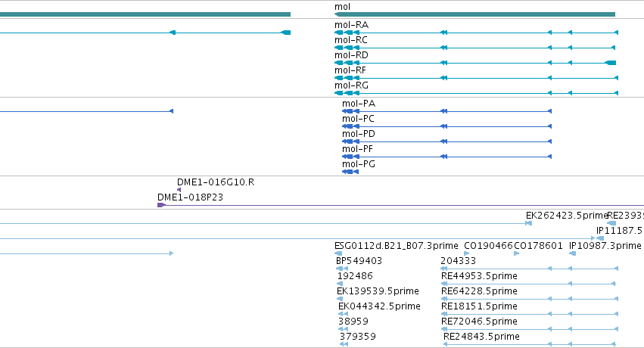Viewport: 644px width, 348px height.
Task: Click the mol-PG protein glyph
Action: (x=350, y=172)
